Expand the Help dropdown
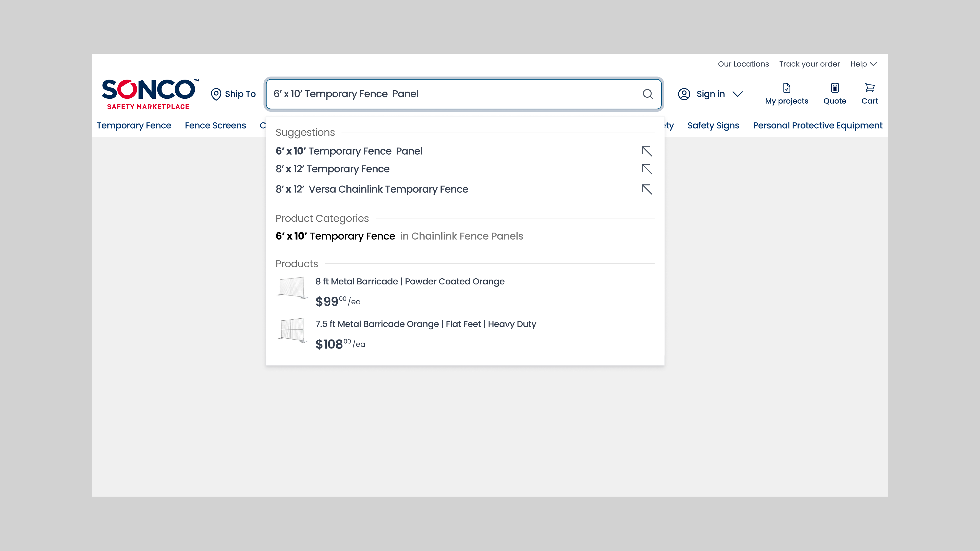 pyautogui.click(x=863, y=64)
